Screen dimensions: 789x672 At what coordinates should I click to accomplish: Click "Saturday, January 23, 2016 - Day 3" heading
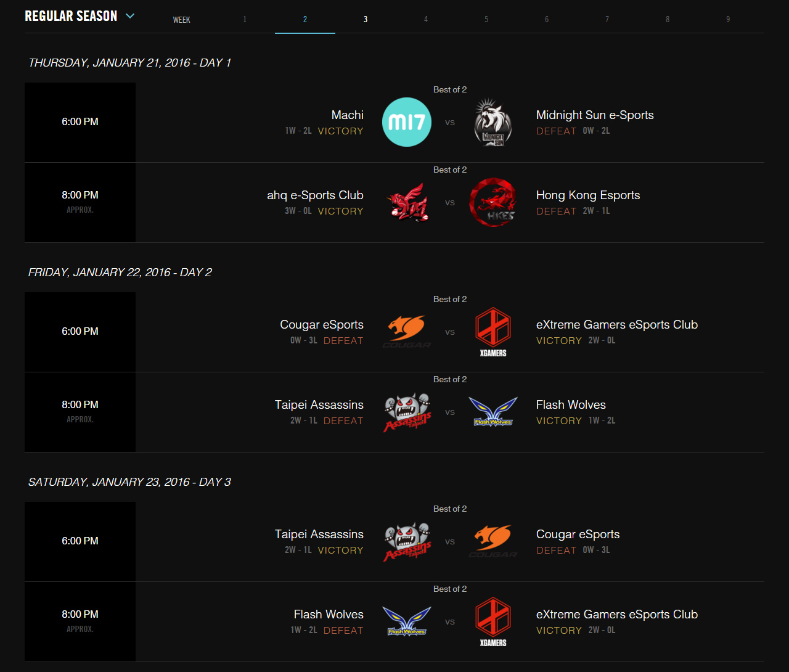(129, 482)
